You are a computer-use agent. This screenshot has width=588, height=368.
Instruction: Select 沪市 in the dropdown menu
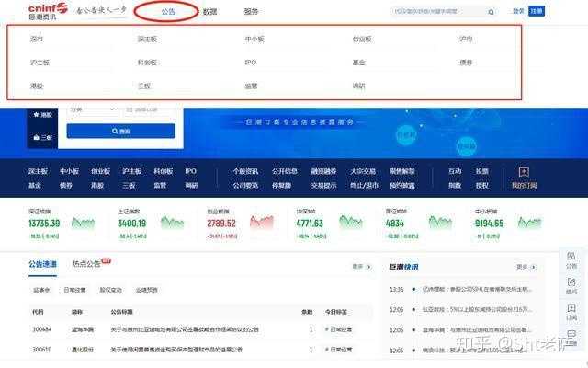coord(466,39)
